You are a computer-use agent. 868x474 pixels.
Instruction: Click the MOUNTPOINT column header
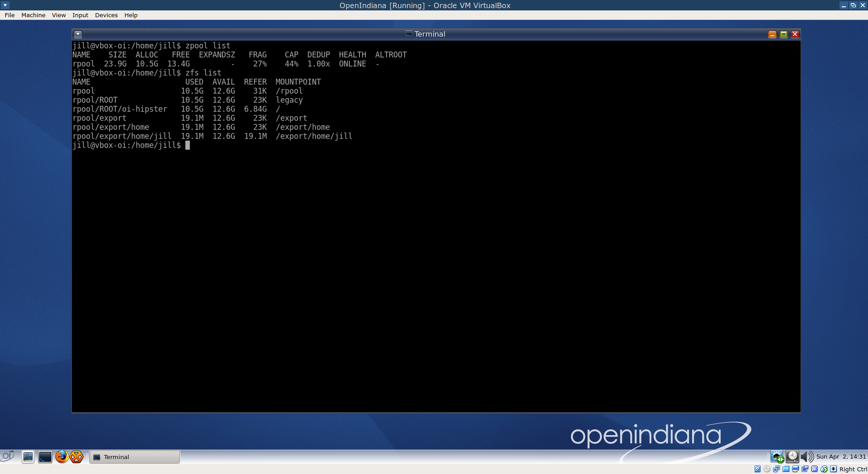(x=298, y=82)
